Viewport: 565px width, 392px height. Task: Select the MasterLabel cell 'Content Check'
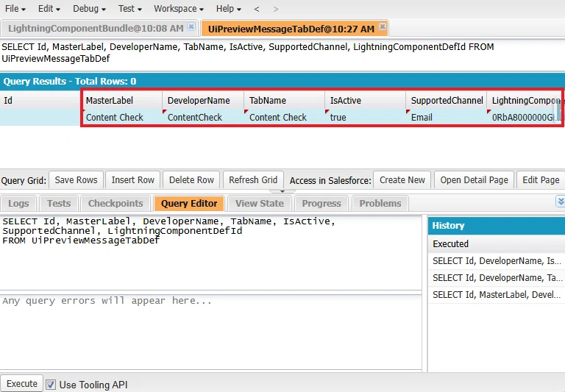122,118
